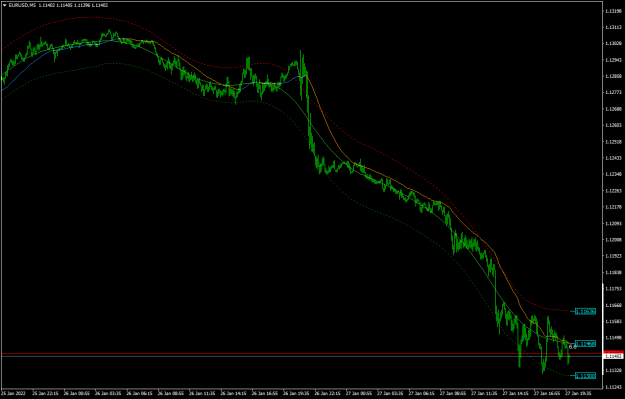
Task: Click price scale value 1.12263
Action: (613, 191)
